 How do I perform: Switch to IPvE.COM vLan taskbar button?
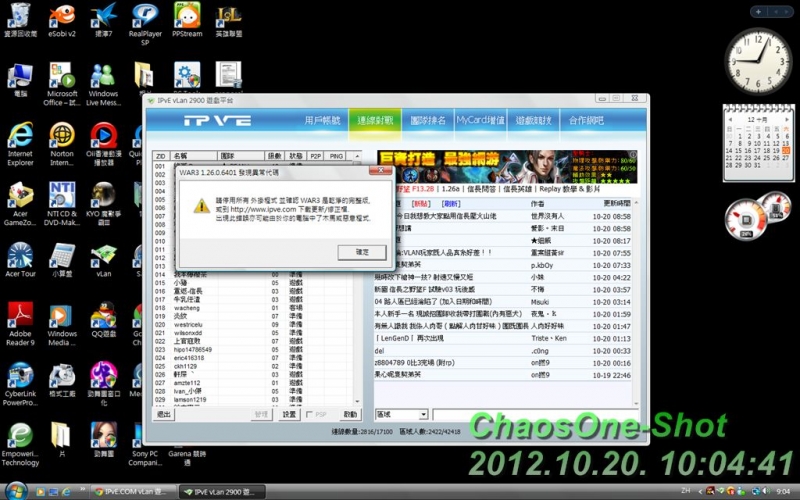(134, 492)
